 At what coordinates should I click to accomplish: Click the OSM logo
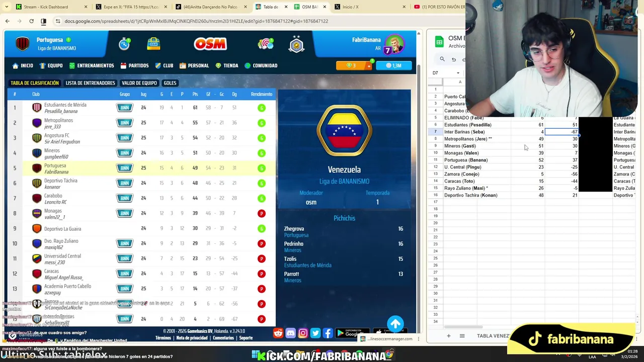(x=210, y=44)
